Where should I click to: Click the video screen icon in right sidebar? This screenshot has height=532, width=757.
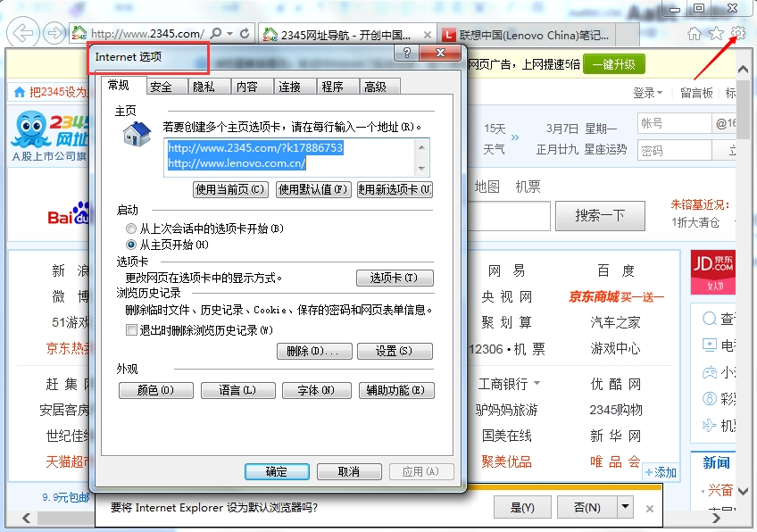point(709,345)
